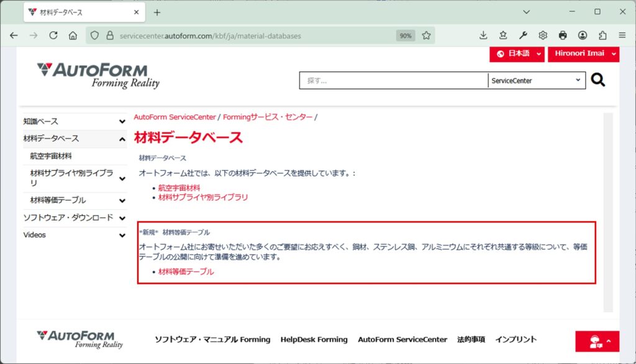Image resolution: width=636 pixels, height=364 pixels.
Task: Select ソフトウェア・ダウンロード sidebar item
Action: pos(68,218)
